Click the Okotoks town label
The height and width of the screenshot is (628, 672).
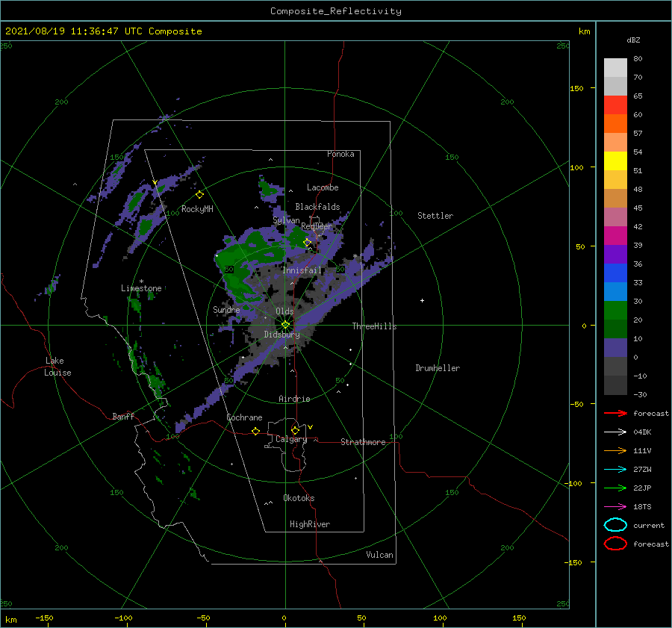click(299, 498)
